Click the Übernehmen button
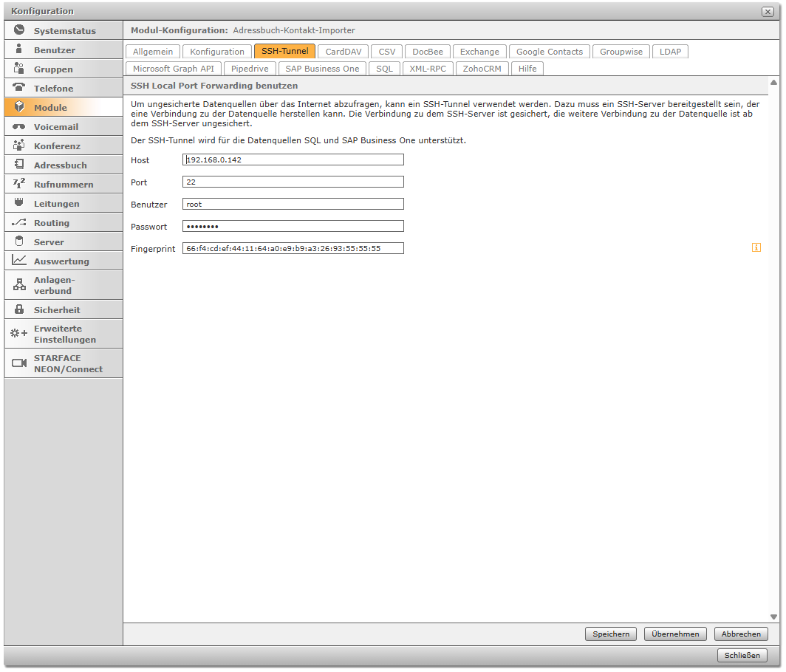The image size is (786, 672). coord(675,634)
